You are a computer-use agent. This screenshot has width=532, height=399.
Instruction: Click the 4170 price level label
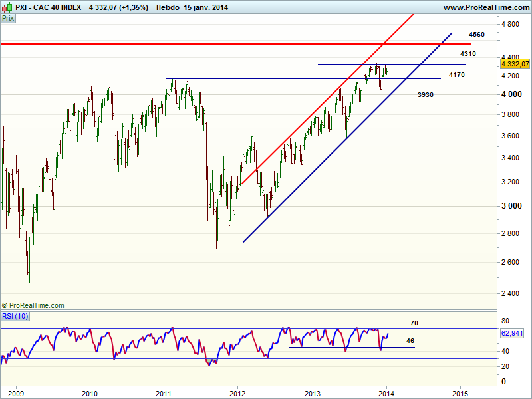pyautogui.click(x=456, y=75)
